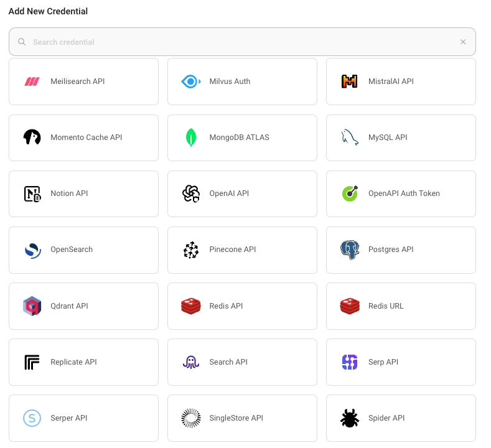Click the Qdrant hexagon cube icon
This screenshot has height=448, width=491.
click(32, 306)
